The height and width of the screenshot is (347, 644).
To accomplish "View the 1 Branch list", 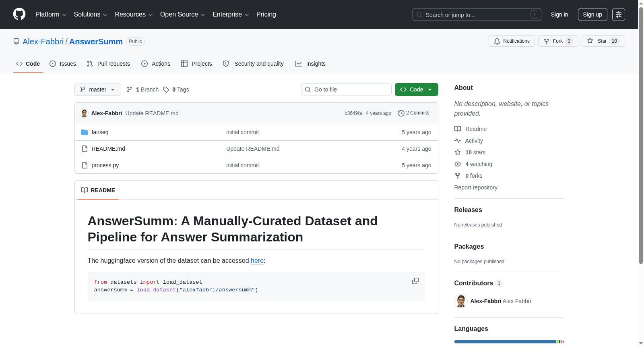I will (x=143, y=89).
